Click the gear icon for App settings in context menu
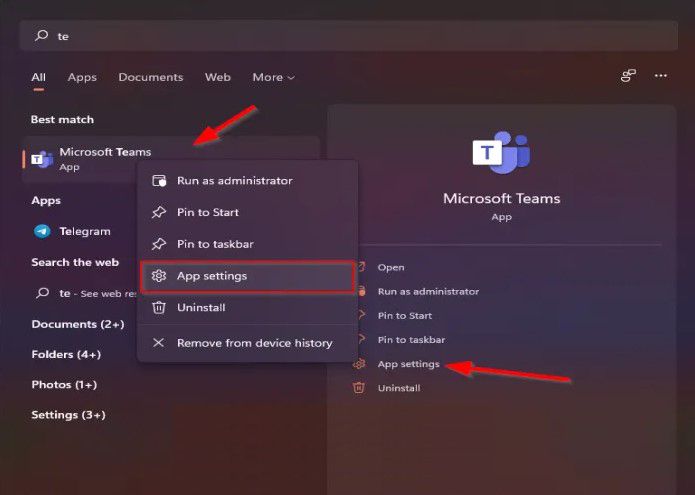This screenshot has width=695, height=495. point(158,276)
